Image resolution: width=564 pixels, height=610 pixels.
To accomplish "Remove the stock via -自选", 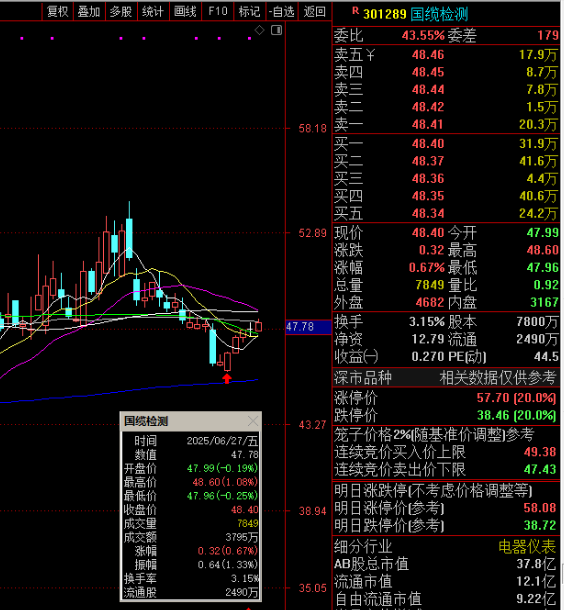I will tap(282, 12).
